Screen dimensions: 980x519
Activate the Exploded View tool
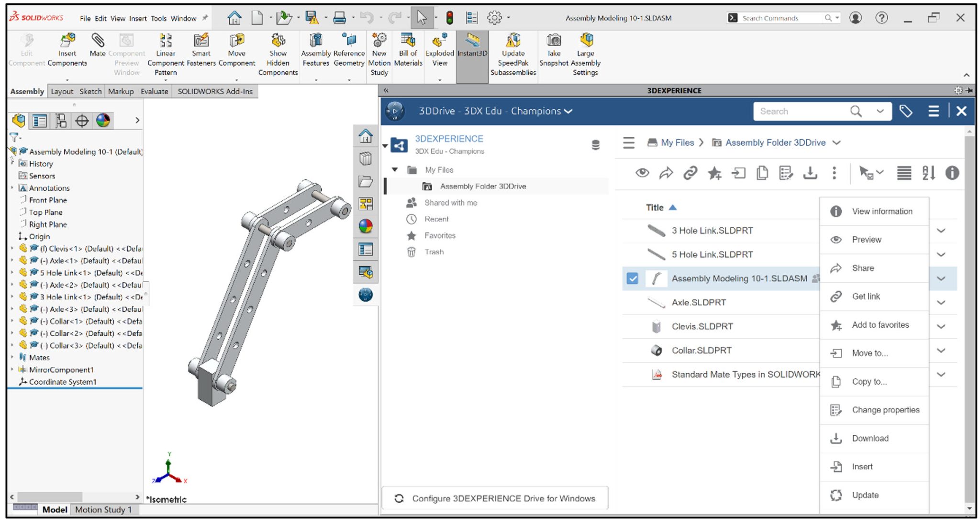[439, 48]
